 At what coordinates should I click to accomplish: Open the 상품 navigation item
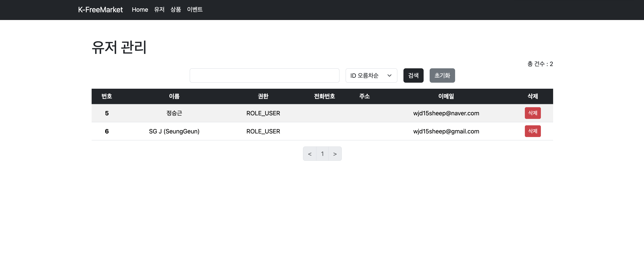coord(176,10)
